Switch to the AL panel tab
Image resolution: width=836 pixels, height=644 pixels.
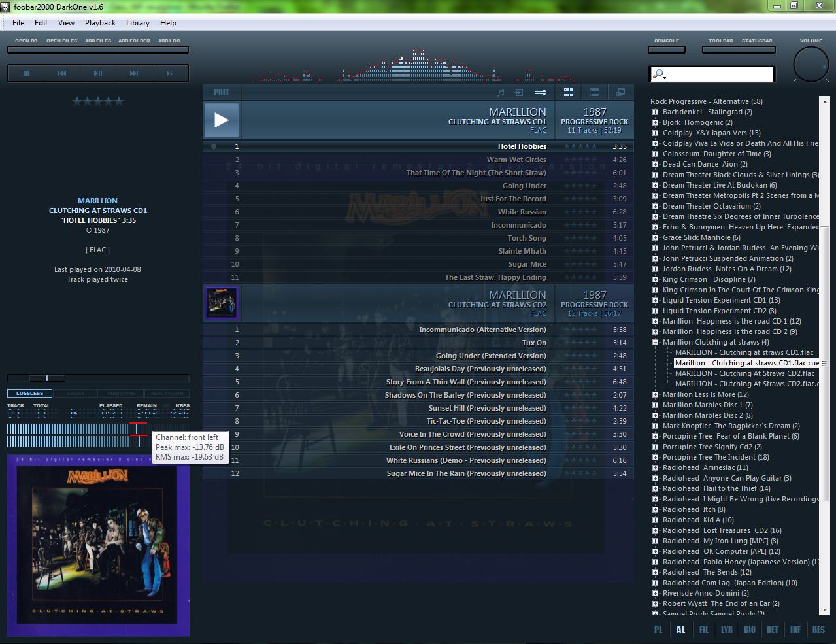[680, 630]
